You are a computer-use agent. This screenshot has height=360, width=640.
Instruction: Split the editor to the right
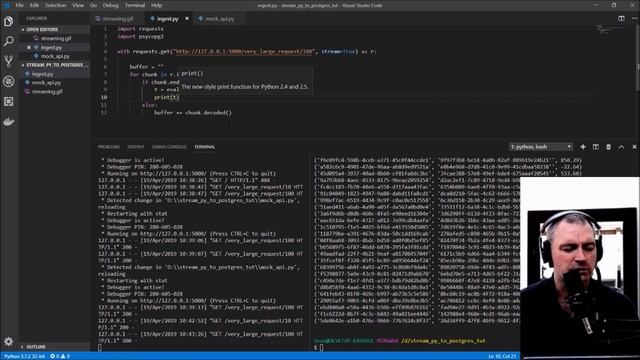click(621, 18)
